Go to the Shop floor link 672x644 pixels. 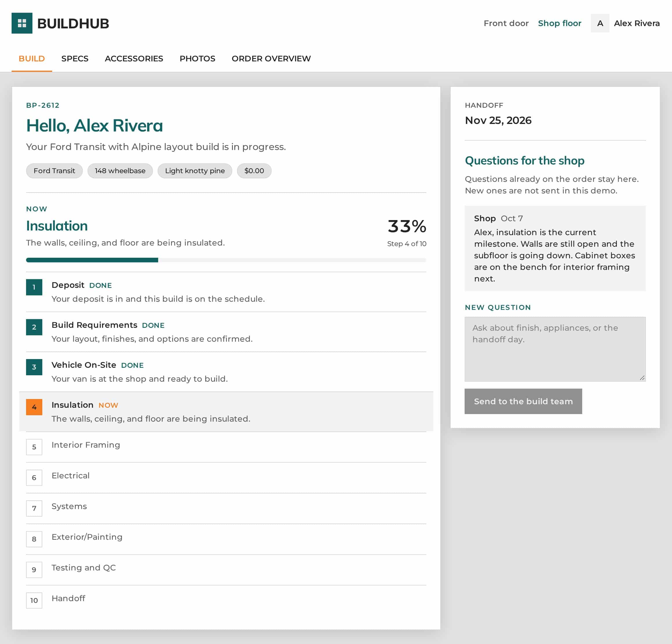tap(559, 23)
